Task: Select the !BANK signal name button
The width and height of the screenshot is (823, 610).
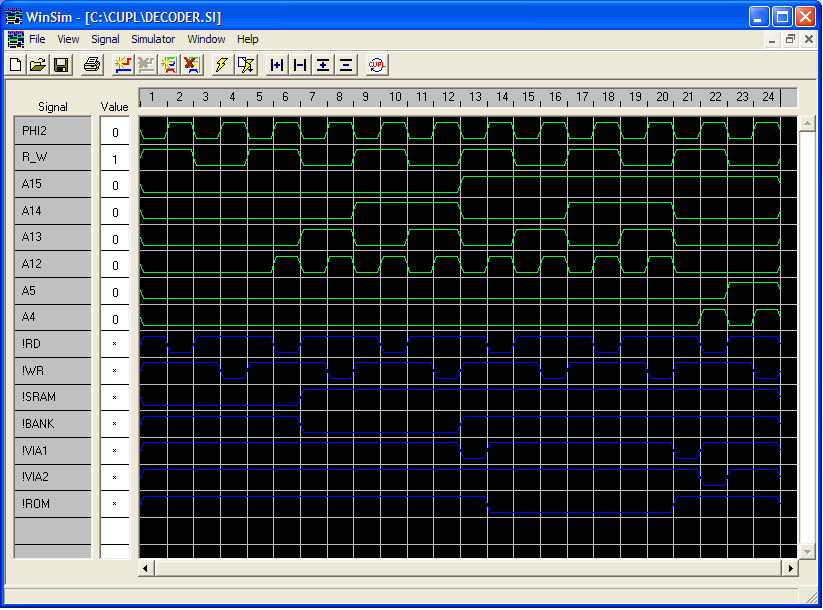Action: pos(53,424)
